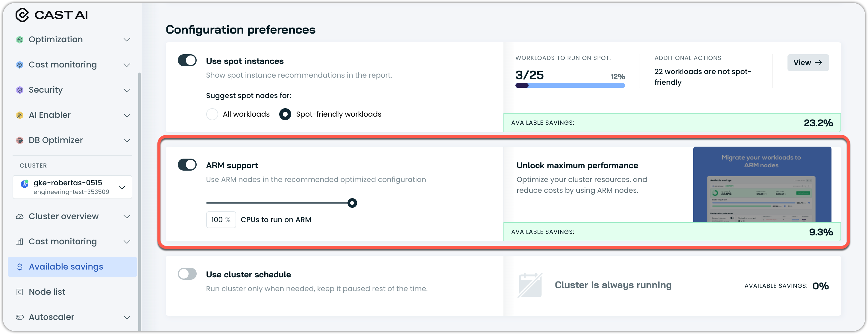This screenshot has width=868, height=334.
Task: Select the All workloads radio button
Action: pyautogui.click(x=212, y=114)
